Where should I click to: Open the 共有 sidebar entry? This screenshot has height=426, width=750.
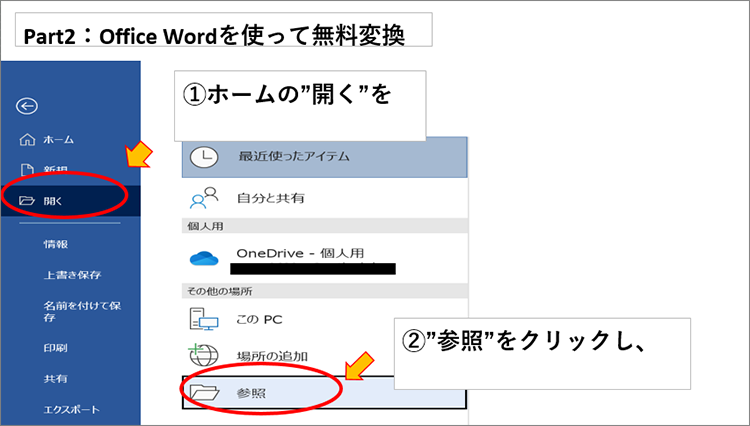tap(55, 379)
